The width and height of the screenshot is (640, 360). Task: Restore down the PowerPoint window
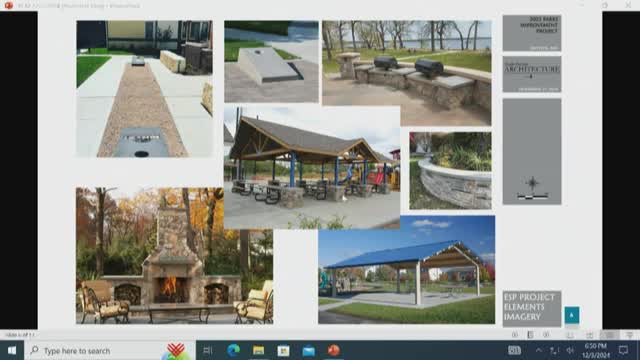604,5
